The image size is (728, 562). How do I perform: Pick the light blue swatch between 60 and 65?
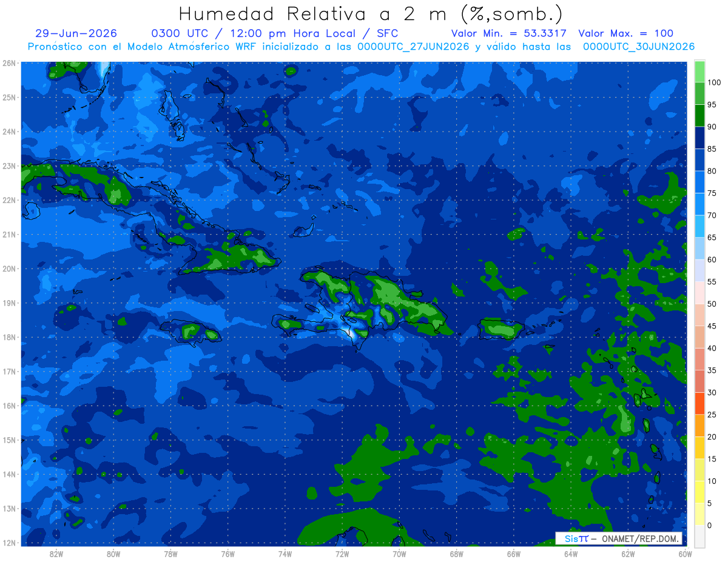[699, 249]
